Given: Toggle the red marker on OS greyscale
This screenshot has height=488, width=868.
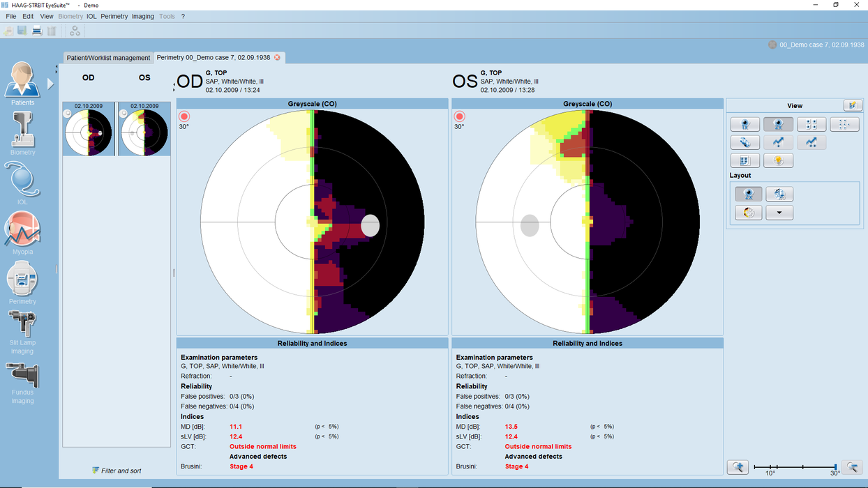Looking at the screenshot, I should point(459,116).
